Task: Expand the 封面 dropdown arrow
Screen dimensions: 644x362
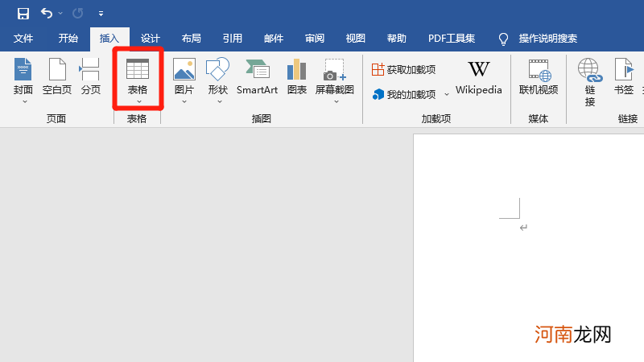Action: pos(25,101)
